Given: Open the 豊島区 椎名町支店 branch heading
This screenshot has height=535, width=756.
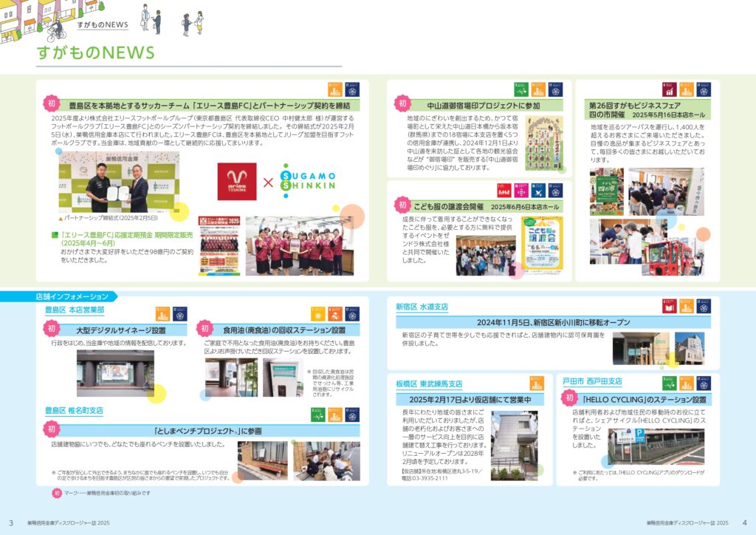Looking at the screenshot, I should pos(75,411).
